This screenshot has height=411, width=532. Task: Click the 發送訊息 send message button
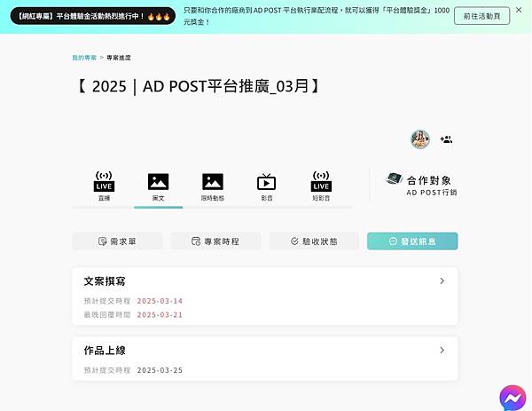pyautogui.click(x=412, y=241)
